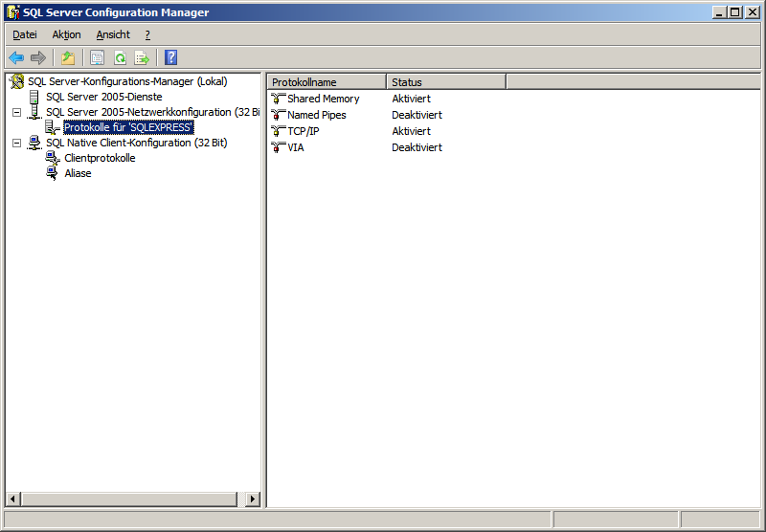
Task: Open the Aktion menu
Action: [66, 34]
